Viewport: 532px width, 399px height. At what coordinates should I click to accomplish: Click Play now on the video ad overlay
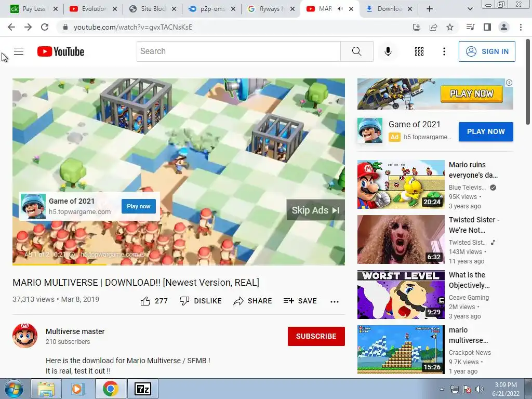(138, 206)
